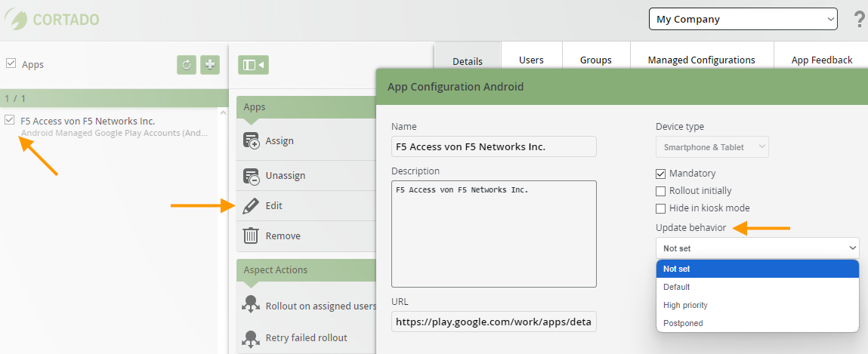Open the Device type dropdown
Screen dimensions: 868x354
point(712,147)
